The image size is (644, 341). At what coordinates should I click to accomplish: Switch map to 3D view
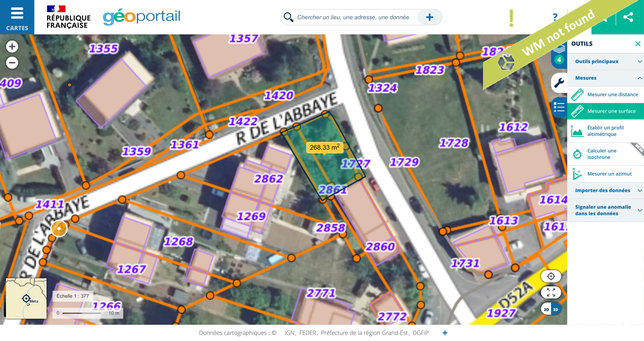pos(556,310)
